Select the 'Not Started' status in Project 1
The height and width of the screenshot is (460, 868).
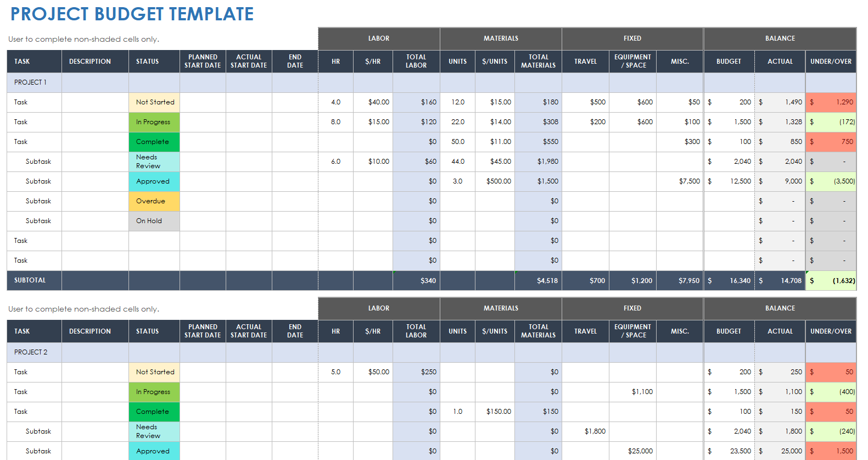tap(154, 102)
